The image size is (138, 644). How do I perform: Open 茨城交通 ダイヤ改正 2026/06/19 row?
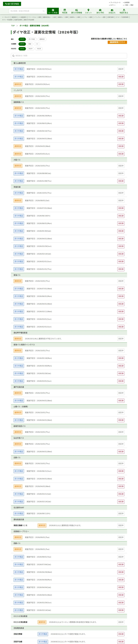point(69,216)
